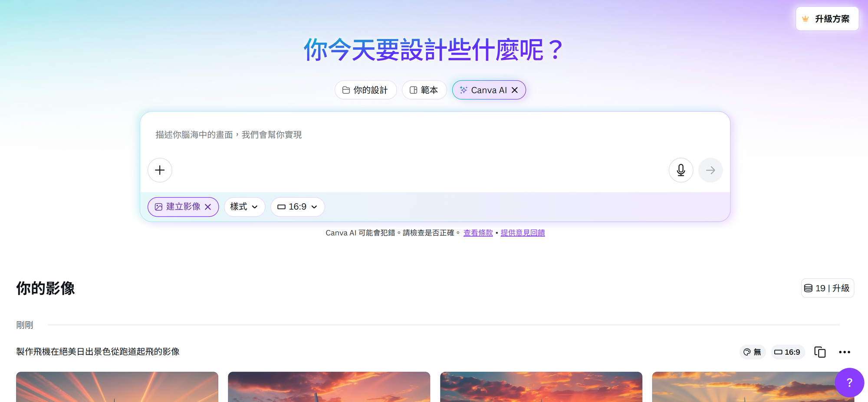
Task: Click the 19 credits upgrade badge
Action: click(827, 288)
